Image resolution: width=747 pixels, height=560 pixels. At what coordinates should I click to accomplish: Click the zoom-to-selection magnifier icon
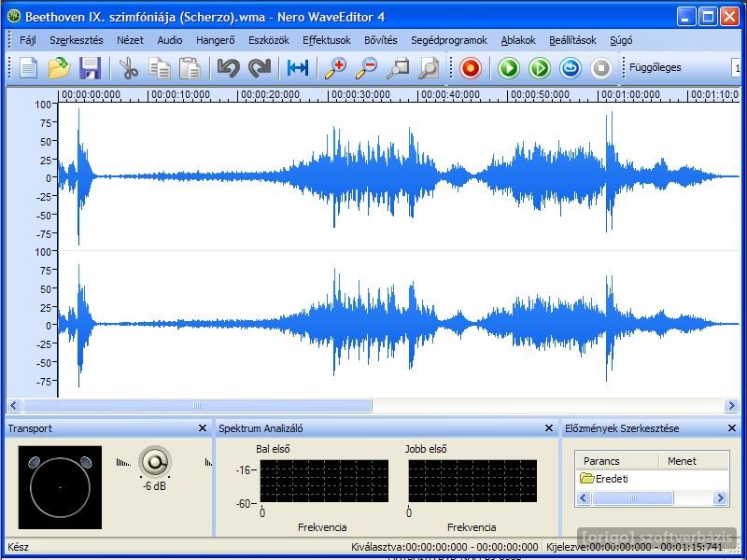pos(398,68)
